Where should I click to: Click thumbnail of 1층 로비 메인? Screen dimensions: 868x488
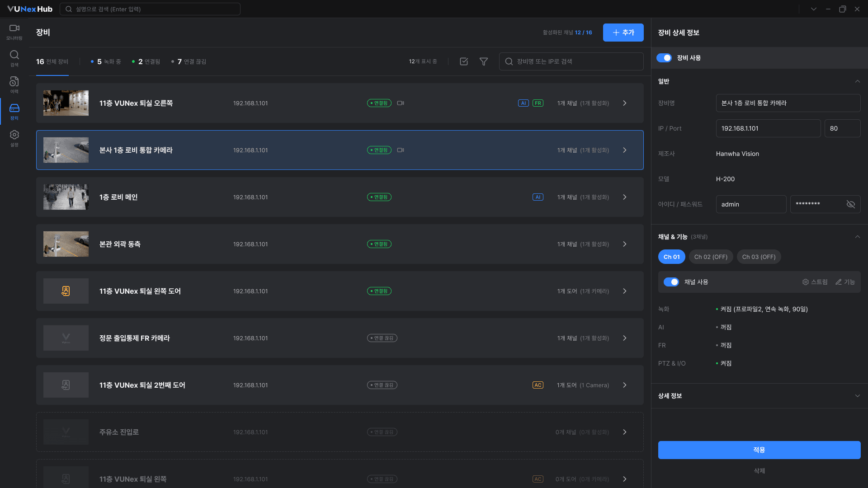point(66,197)
